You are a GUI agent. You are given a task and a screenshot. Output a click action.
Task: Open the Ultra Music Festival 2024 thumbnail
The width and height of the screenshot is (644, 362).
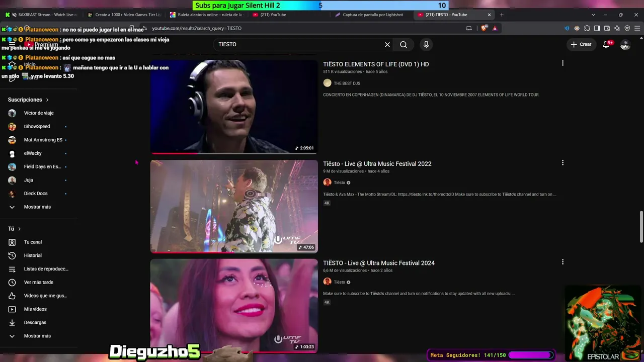234,306
